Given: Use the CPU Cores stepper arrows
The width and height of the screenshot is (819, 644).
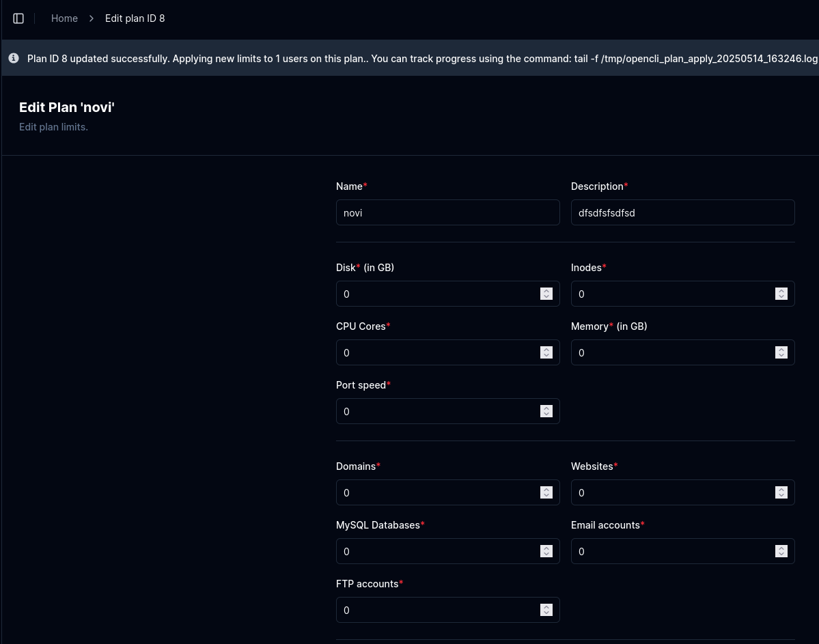Looking at the screenshot, I should coord(546,352).
